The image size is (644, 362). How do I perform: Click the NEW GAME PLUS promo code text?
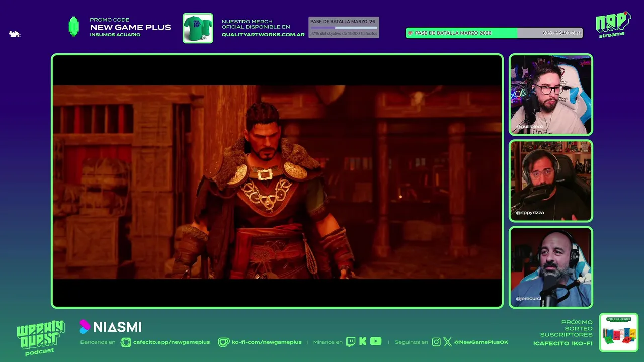coord(130,27)
